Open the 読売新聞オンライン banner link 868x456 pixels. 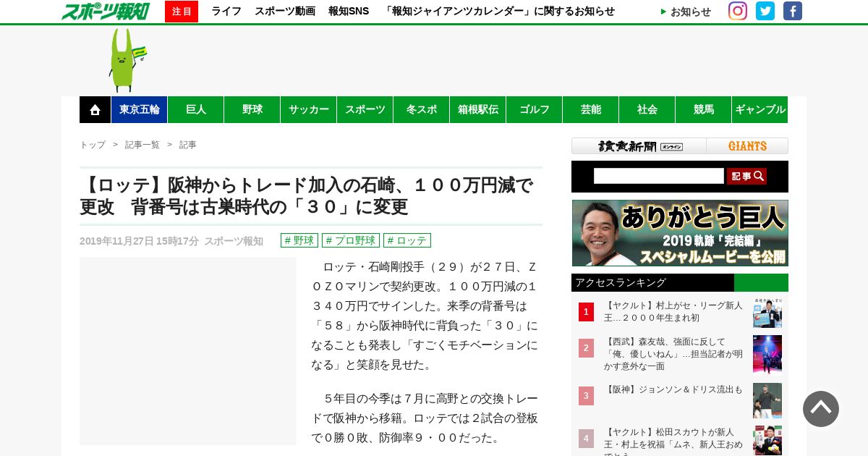point(639,146)
